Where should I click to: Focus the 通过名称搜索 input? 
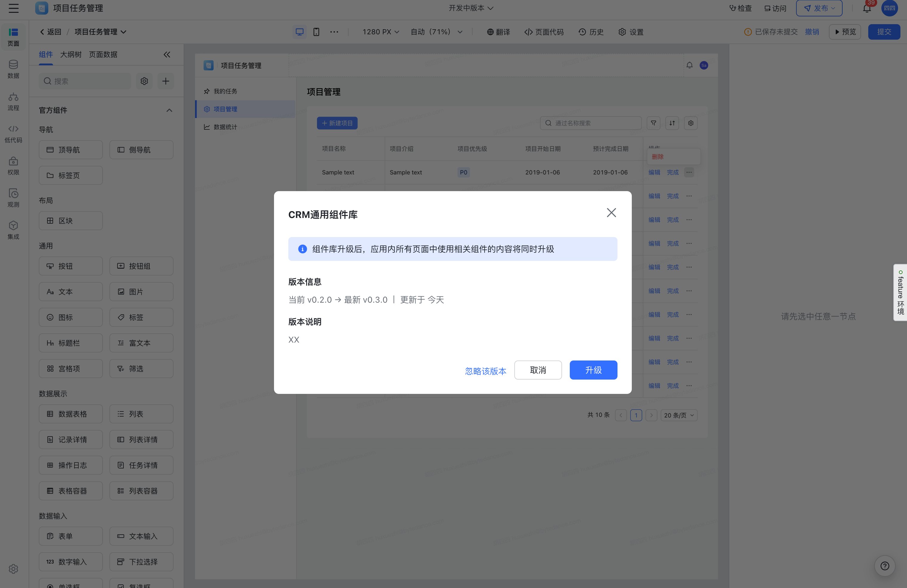pyautogui.click(x=590, y=123)
